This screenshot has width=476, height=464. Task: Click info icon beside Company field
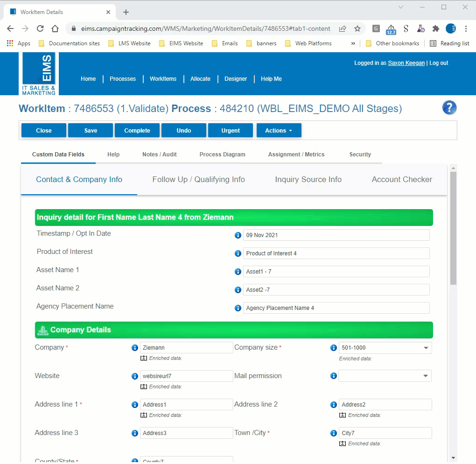135,348
